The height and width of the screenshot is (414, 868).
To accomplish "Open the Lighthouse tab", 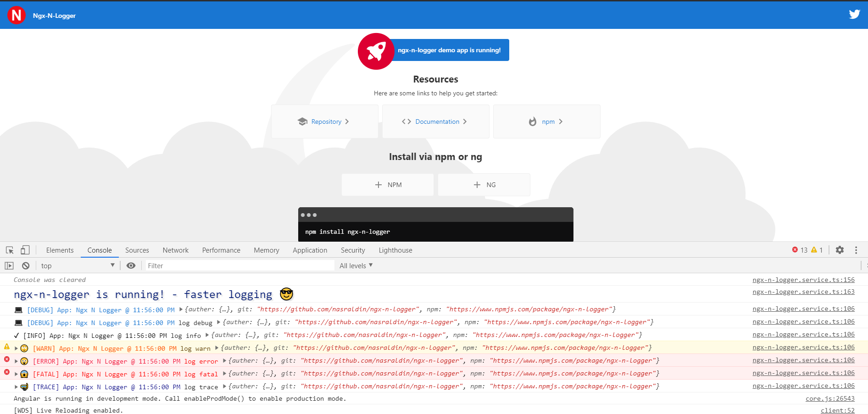I will point(395,250).
